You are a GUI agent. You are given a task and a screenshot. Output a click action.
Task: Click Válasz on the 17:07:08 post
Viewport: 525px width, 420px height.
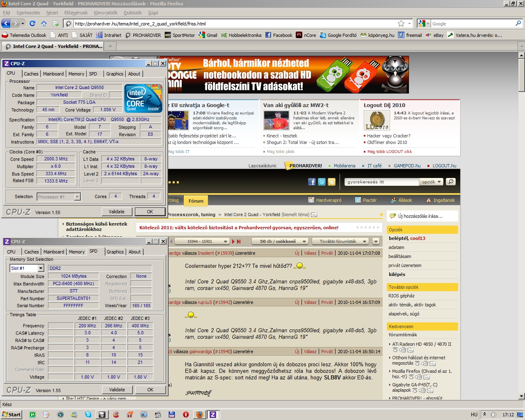pyautogui.click(x=310, y=253)
